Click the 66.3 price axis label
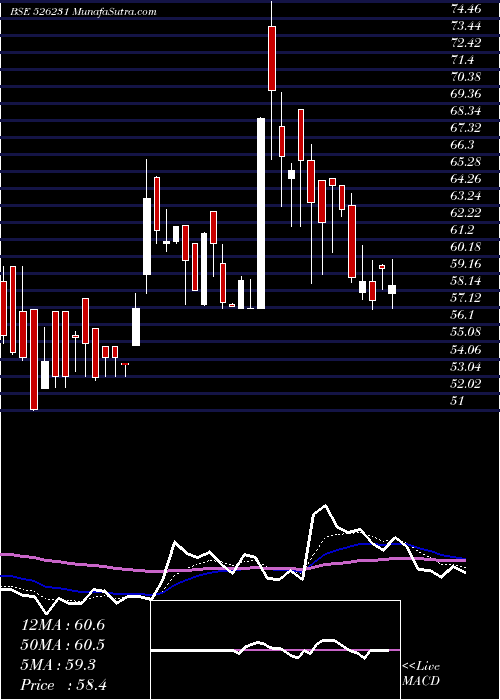500x700 pixels. (463, 145)
